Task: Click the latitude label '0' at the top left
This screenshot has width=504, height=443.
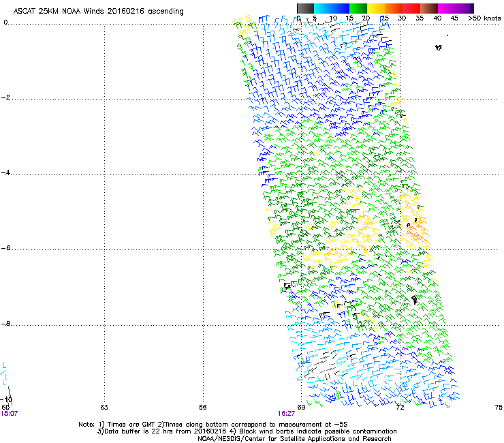Action: click(5, 22)
